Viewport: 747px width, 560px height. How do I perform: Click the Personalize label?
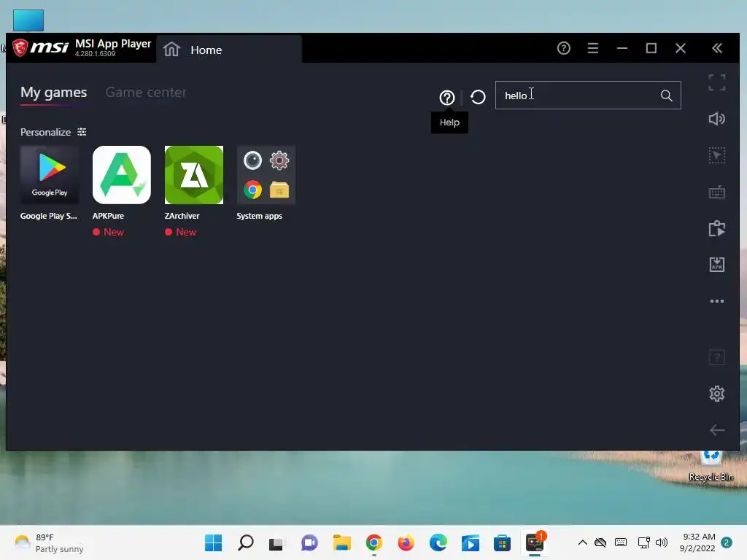point(45,132)
